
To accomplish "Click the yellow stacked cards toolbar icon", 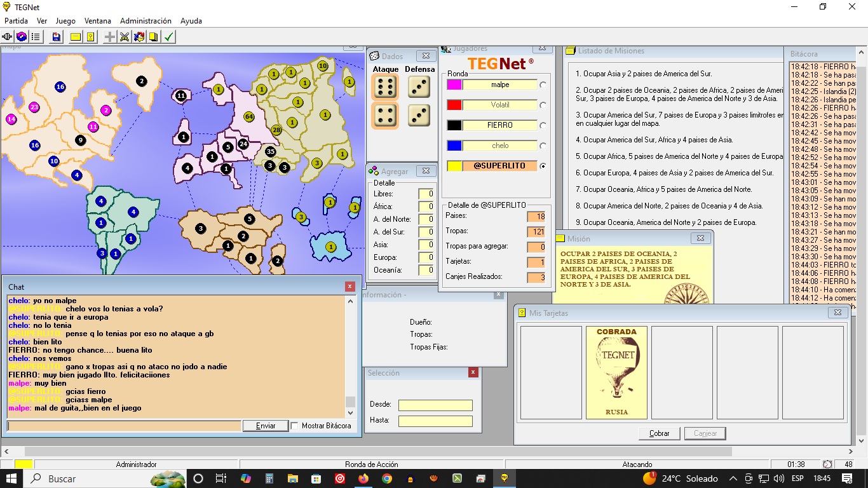I will pos(154,37).
